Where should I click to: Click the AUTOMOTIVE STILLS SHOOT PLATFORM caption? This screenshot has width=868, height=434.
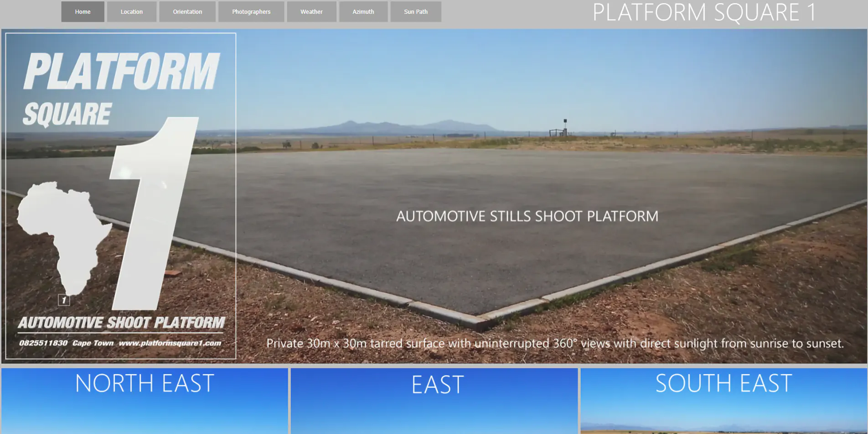click(x=527, y=216)
